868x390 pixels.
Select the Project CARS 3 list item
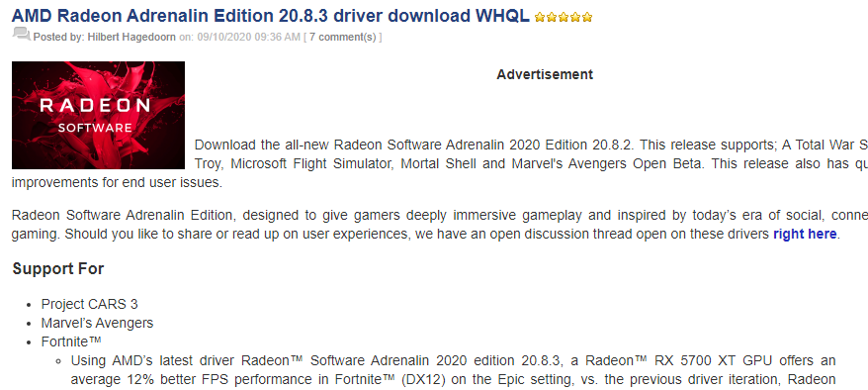tap(89, 304)
